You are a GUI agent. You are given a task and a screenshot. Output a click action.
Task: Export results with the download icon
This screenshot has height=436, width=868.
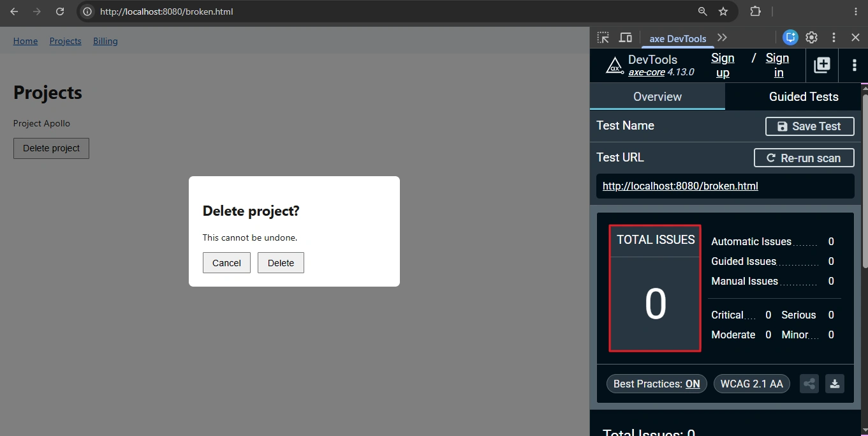[835, 384]
